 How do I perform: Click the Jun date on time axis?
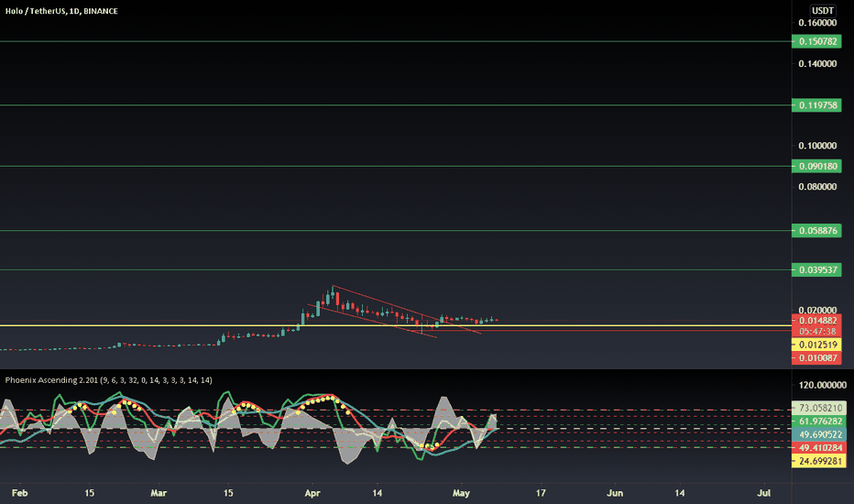(615, 493)
